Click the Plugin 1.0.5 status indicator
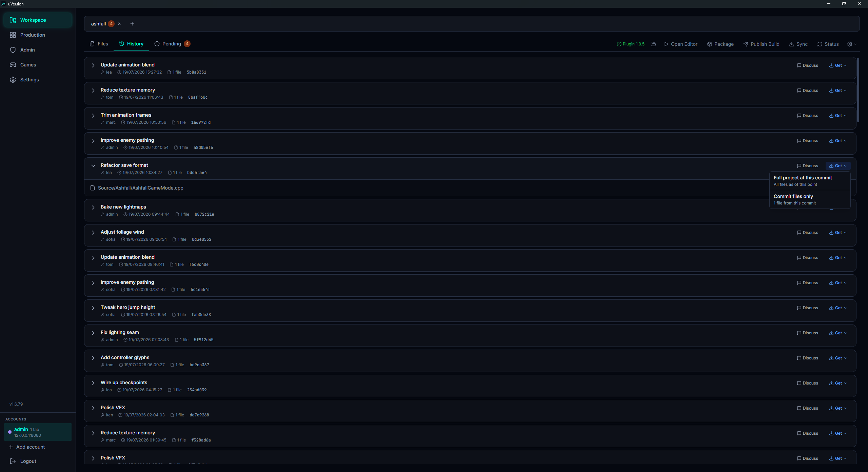The width and height of the screenshot is (868, 472). 631,44
